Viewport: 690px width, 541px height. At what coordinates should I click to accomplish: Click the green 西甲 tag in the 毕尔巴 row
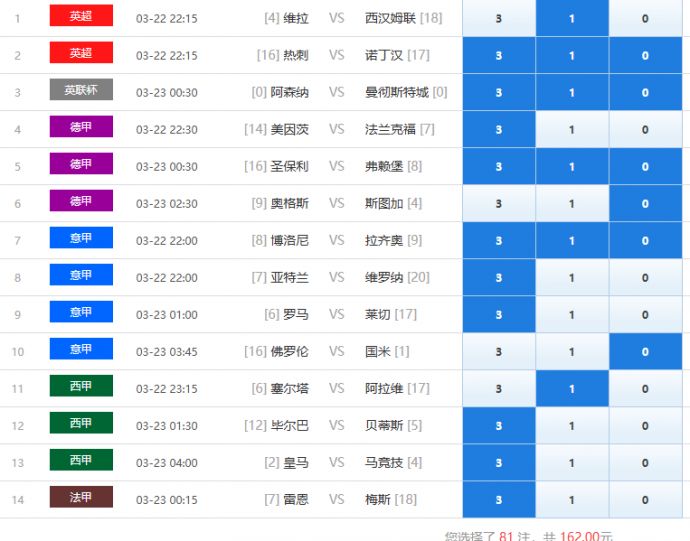tap(81, 423)
